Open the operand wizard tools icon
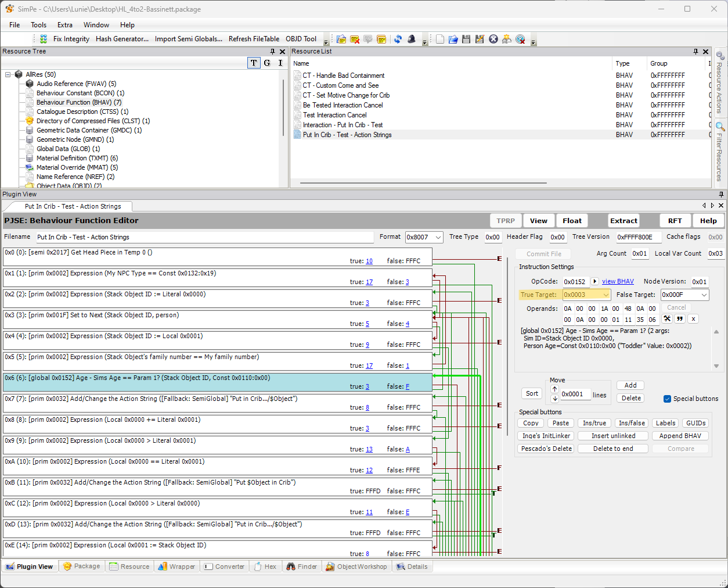The height and width of the screenshot is (588, 728). pos(667,319)
